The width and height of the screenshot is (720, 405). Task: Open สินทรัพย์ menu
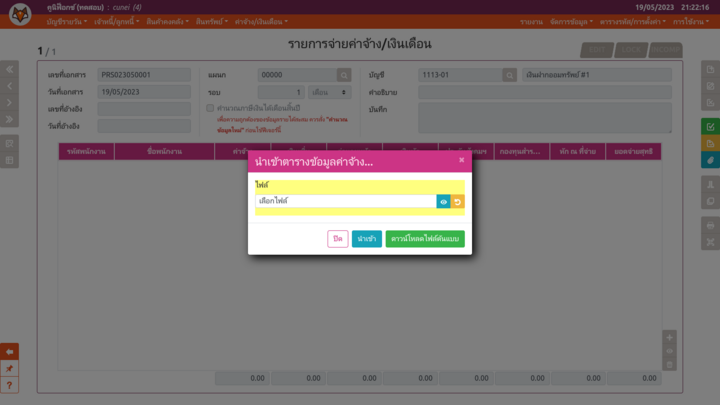(x=212, y=22)
